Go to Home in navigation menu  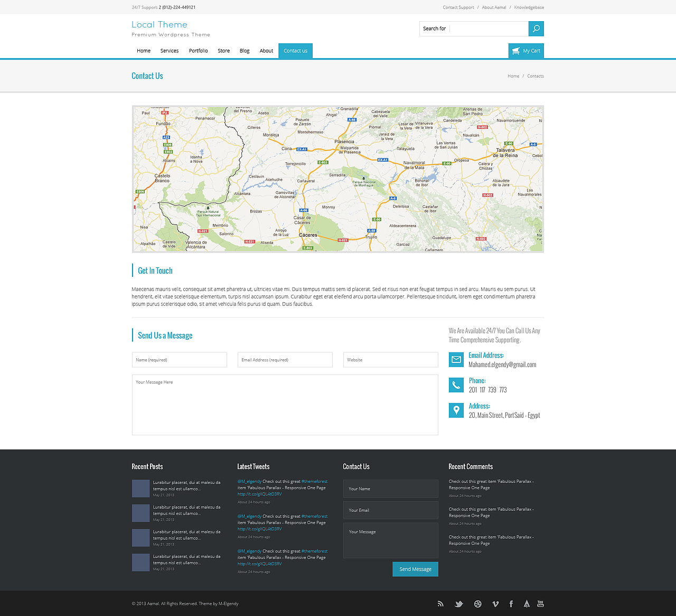[x=144, y=51]
